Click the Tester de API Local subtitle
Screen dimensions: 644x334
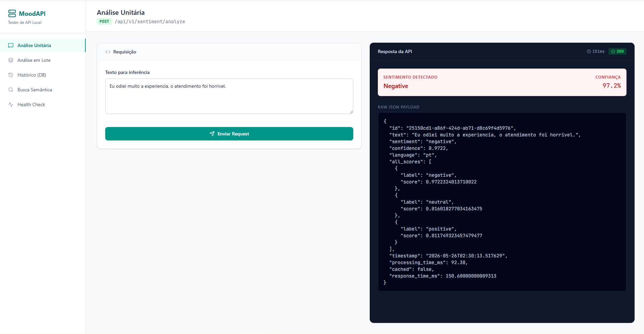click(x=25, y=23)
